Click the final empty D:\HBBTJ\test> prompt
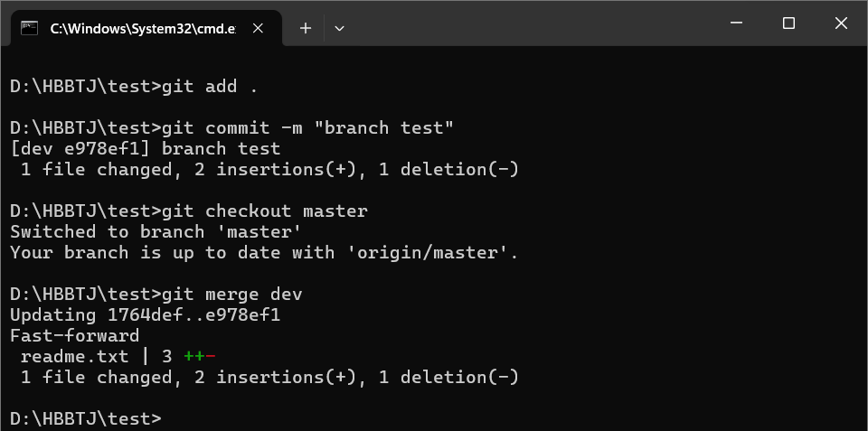The image size is (868, 431). coord(86,418)
